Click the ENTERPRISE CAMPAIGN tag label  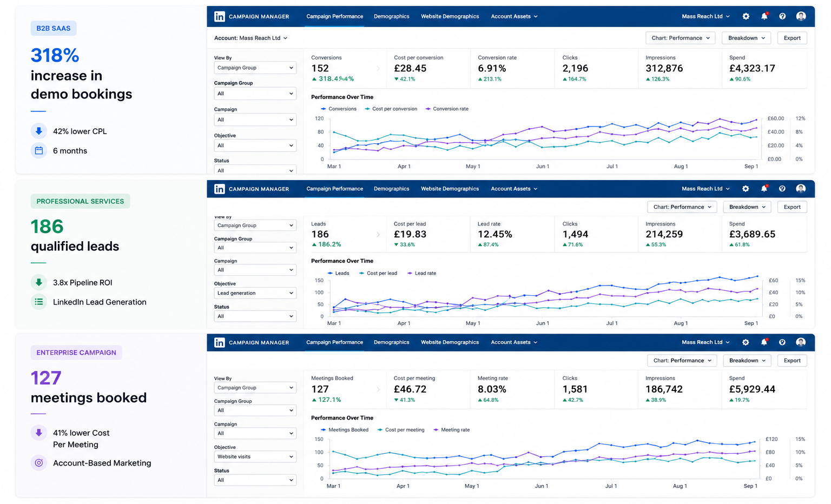[76, 353]
